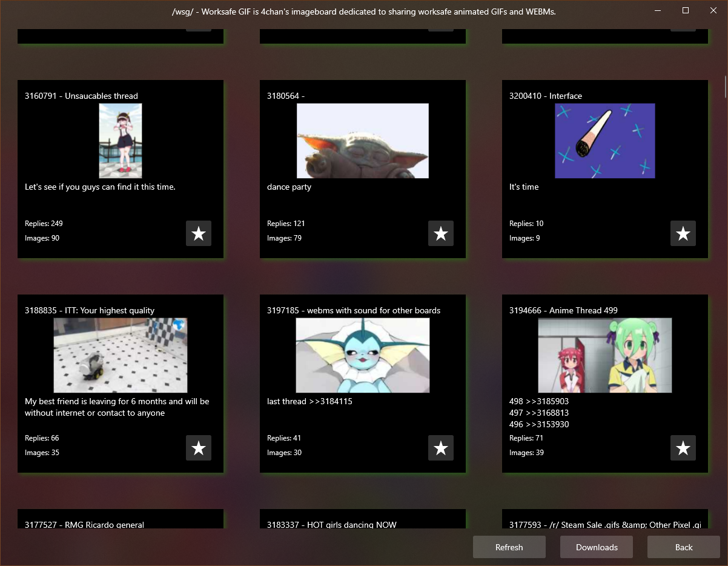Screen dimensions: 728x566
Task: Select title "3183337 - HOT girls dancing NOW"
Action: pyautogui.click(x=332, y=525)
